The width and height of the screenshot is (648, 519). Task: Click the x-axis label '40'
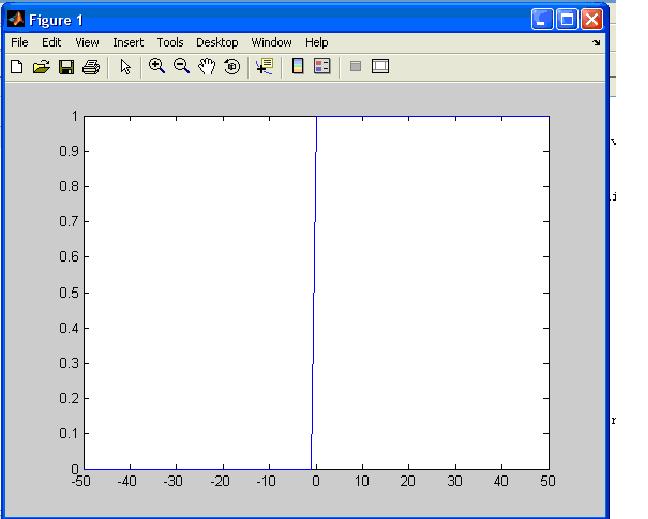click(501, 481)
